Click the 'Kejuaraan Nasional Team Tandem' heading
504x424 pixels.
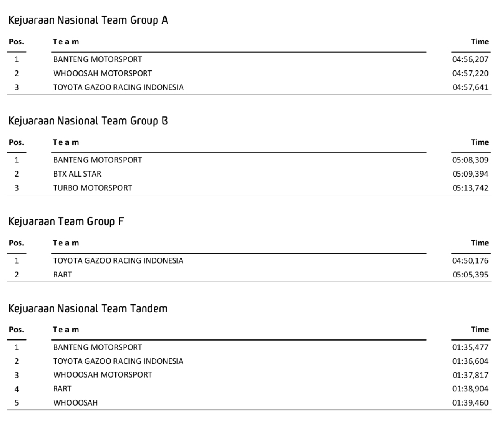(88, 308)
